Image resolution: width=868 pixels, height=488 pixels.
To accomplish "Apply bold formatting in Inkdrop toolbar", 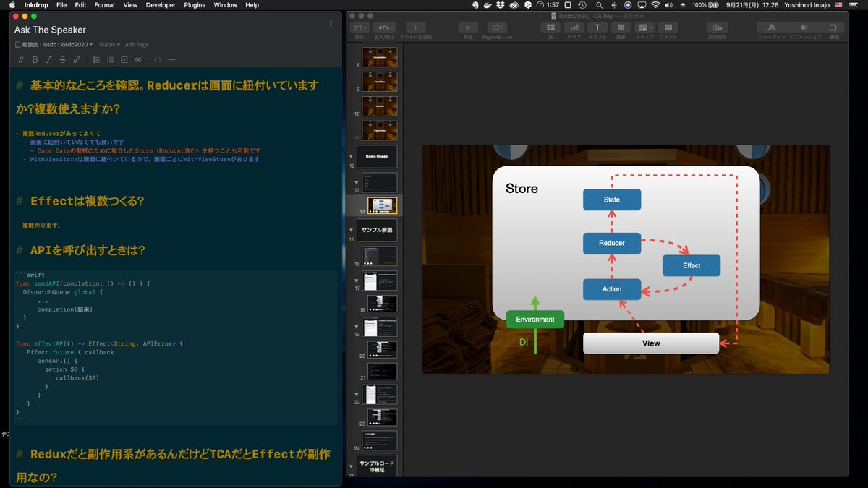I will click(x=35, y=59).
